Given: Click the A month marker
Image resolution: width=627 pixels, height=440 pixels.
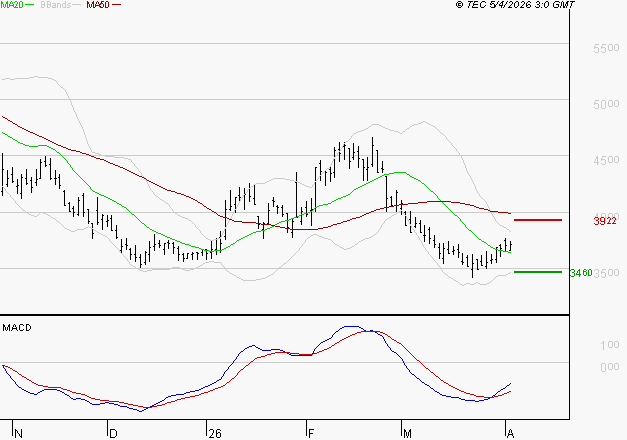Looking at the screenshot, I should click(x=510, y=434).
